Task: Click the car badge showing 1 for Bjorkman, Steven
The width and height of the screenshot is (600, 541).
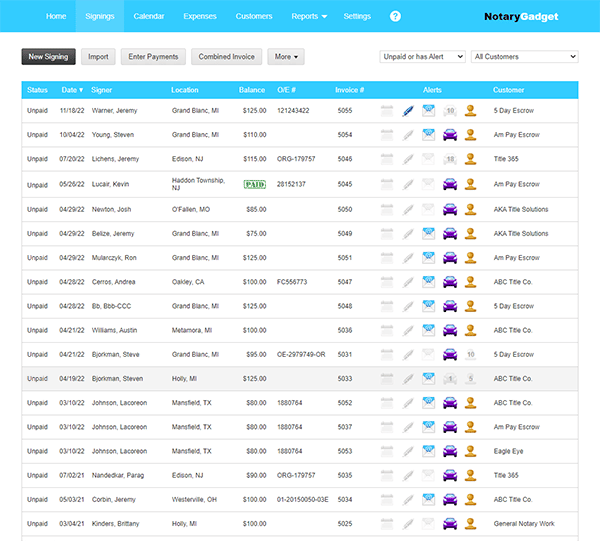Action: tap(450, 379)
